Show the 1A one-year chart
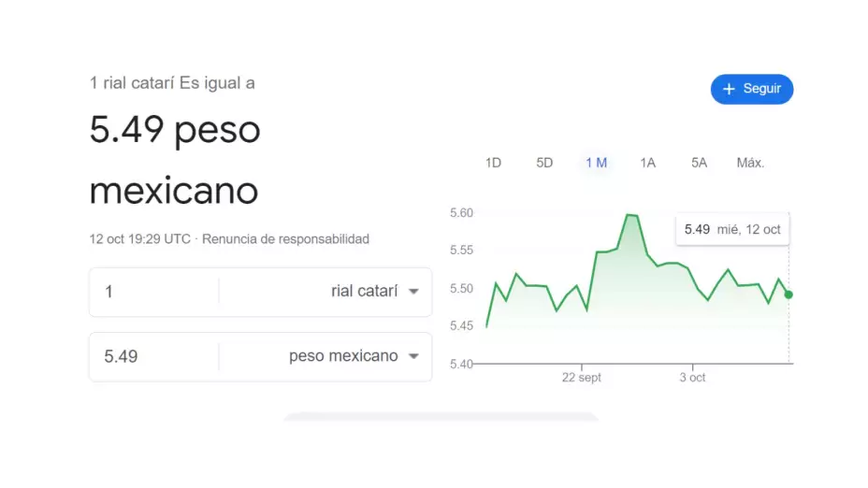This screenshot has height=488, width=868. coord(647,163)
